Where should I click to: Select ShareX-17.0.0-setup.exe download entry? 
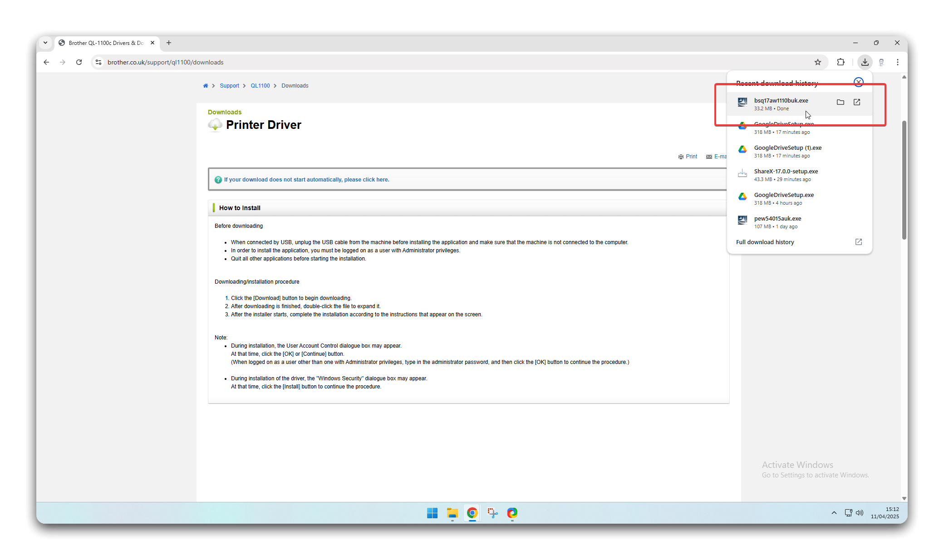(786, 175)
